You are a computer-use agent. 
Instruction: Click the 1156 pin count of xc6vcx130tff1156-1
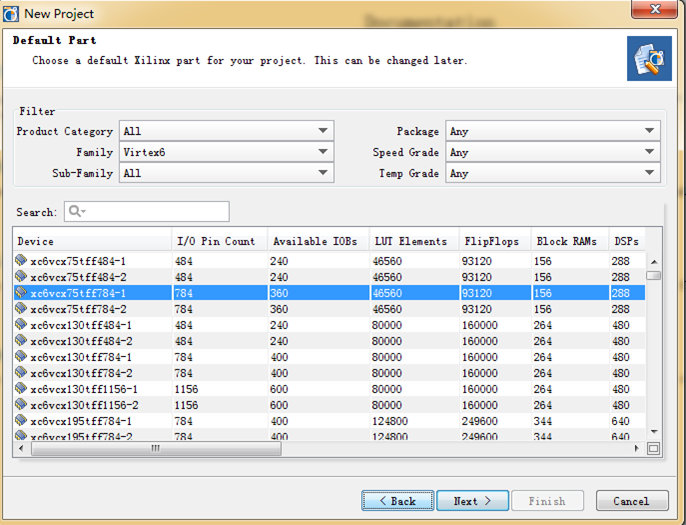click(186, 389)
